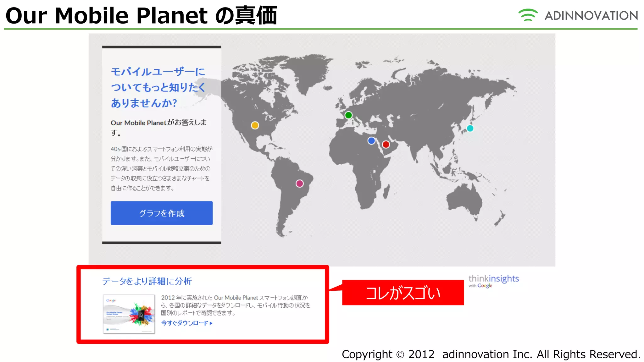Viewport: 644px width, 362px height.
Task: Click the ADINNOVATION wifi logo icon
Action: (528, 15)
